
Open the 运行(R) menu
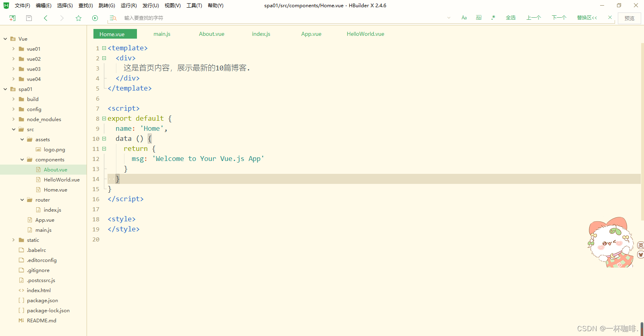click(129, 6)
